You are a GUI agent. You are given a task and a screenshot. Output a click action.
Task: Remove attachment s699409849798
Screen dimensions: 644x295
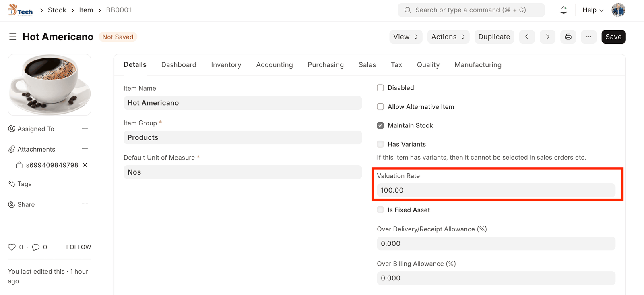pyautogui.click(x=85, y=165)
